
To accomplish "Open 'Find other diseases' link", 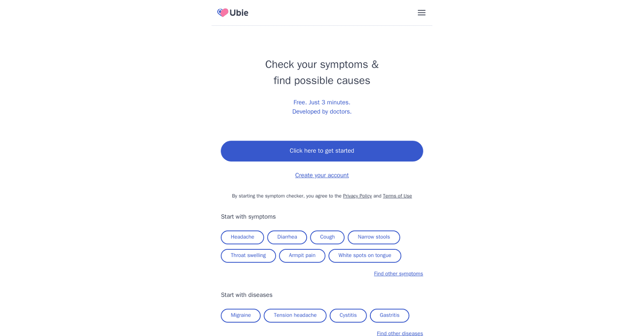I will [x=400, y=333].
